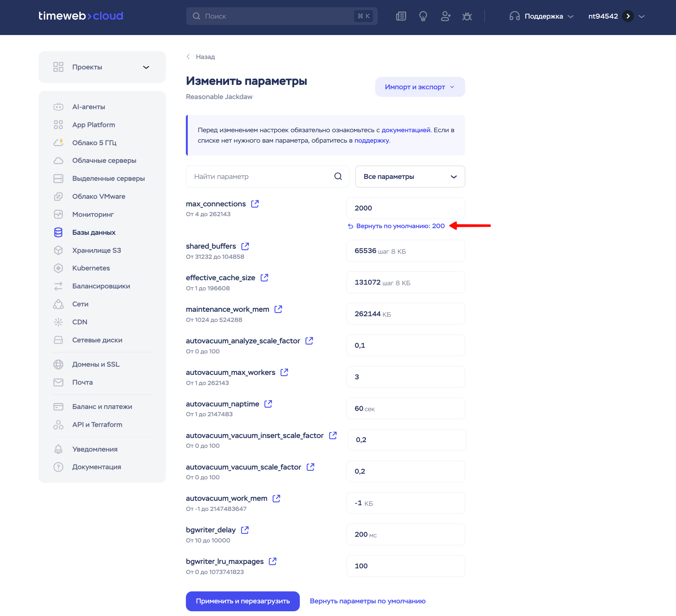Screen dimensions: 676x616
Task: Expand the nt94542 account menu chevron
Action: tap(642, 16)
